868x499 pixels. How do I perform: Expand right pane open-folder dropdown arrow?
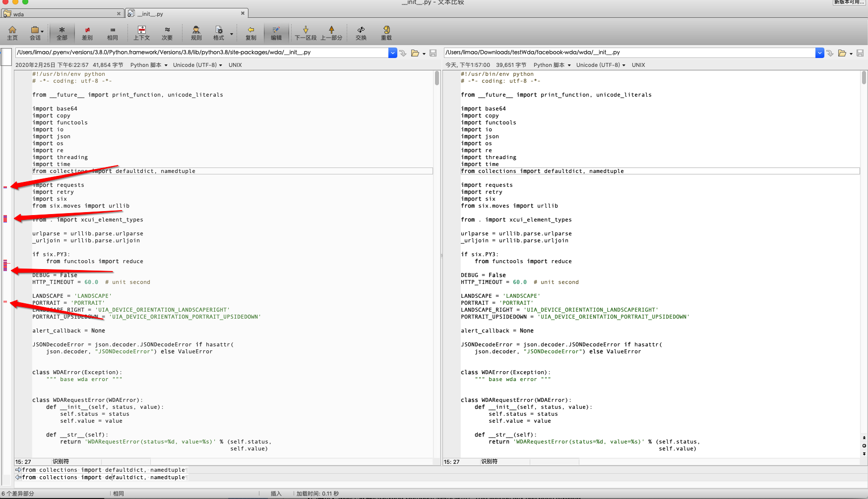851,54
